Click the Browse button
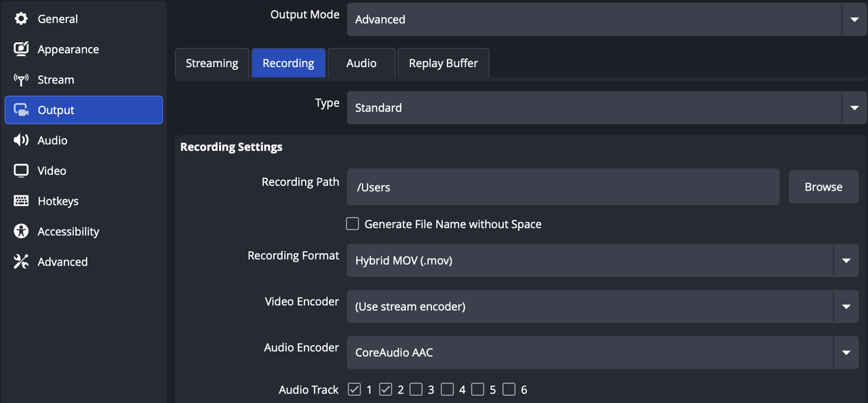Image resolution: width=868 pixels, height=403 pixels. pyautogui.click(x=823, y=187)
